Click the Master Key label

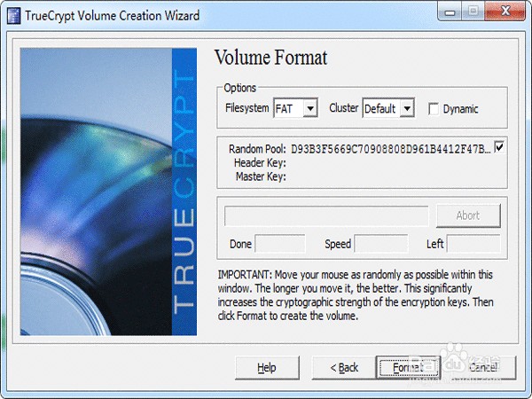(261, 176)
